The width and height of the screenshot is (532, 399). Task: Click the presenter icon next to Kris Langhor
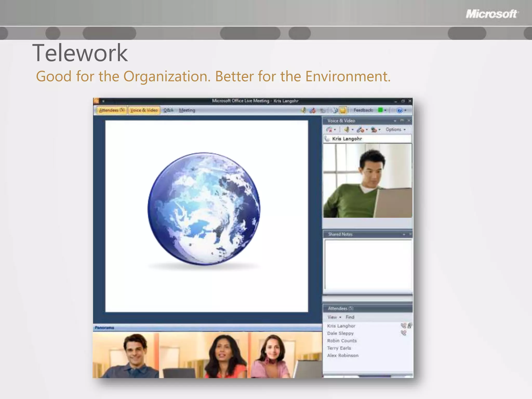(410, 325)
